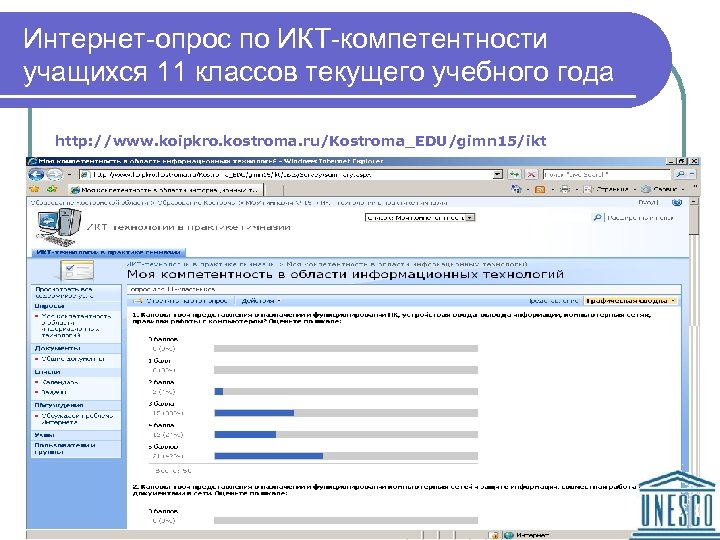Image resolution: width=720 pixels, height=540 pixels.
Task: Click inside the browser address bar
Action: tap(286, 174)
